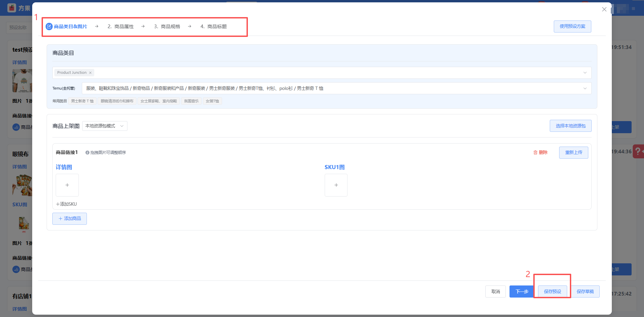
Task: Pick the 女装T恤 common category tag
Action: (212, 101)
